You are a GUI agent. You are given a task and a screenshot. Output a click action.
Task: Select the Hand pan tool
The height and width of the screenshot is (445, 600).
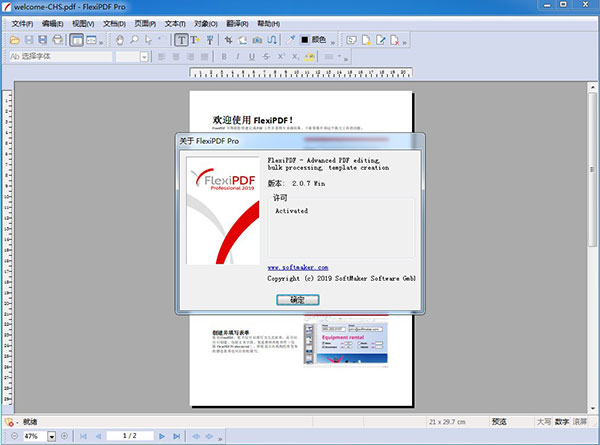coord(120,40)
